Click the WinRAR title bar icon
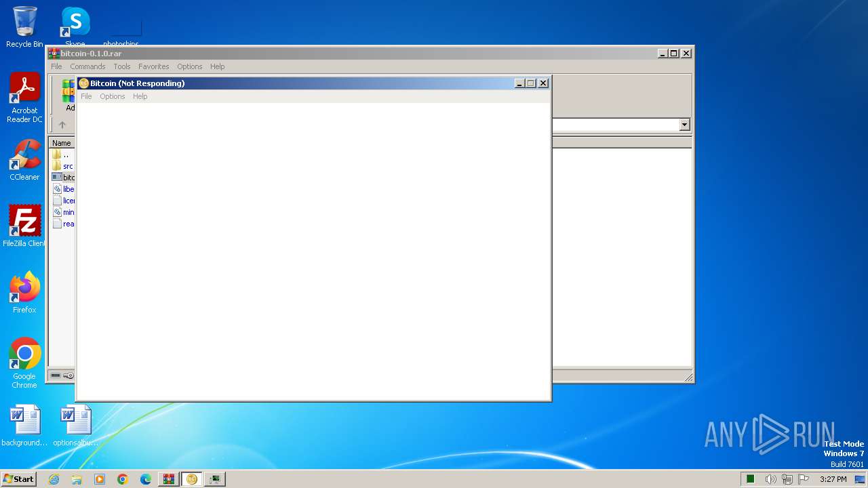The width and height of the screenshot is (868, 488). click(x=54, y=54)
